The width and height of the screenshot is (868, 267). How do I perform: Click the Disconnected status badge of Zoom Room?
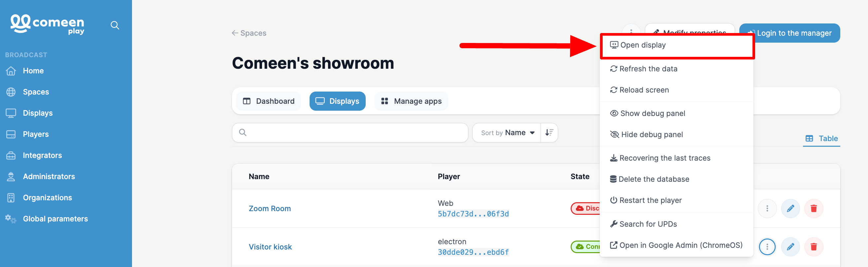pyautogui.click(x=585, y=209)
